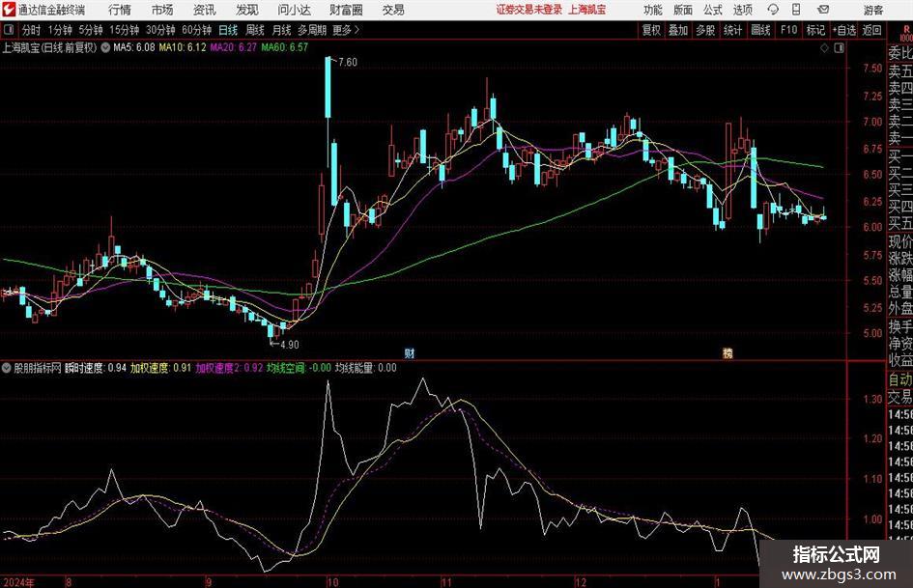Expand the dropdown arrow beside 股朋指标网 indicator
The width and height of the screenshot is (913, 588).
7,368
